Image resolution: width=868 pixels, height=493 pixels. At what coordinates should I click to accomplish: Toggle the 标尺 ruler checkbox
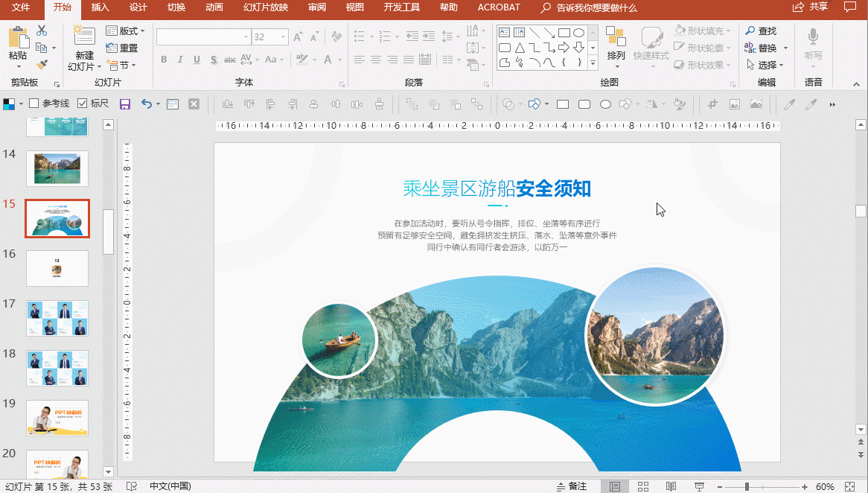tap(83, 104)
